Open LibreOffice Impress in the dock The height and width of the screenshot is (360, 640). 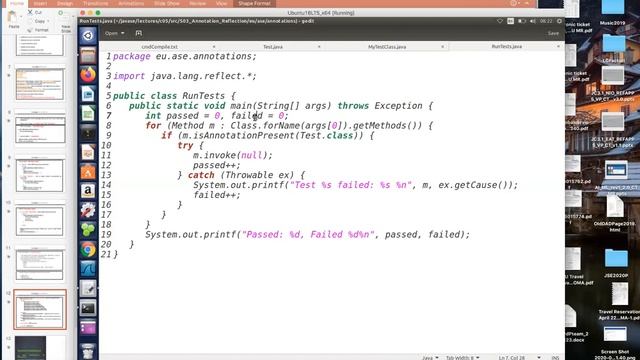(x=88, y=153)
